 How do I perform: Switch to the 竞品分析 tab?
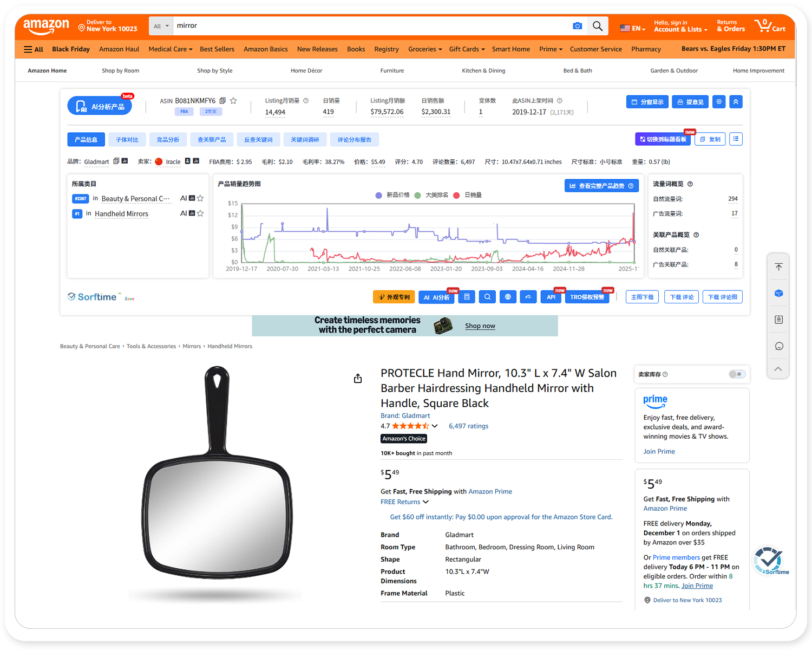pyautogui.click(x=168, y=140)
